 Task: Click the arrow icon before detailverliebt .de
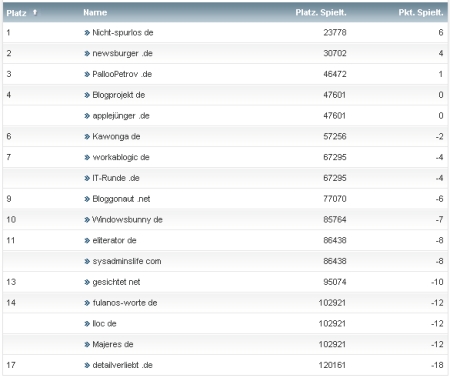(87, 365)
